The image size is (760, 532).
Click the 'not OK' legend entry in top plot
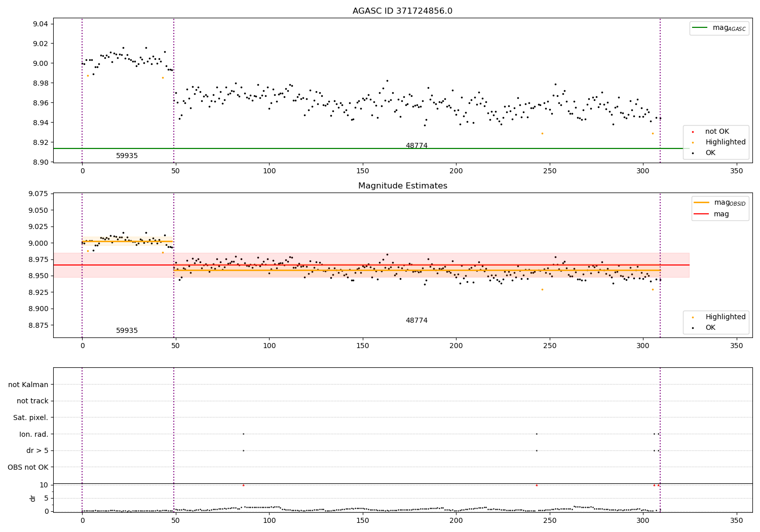point(717,132)
